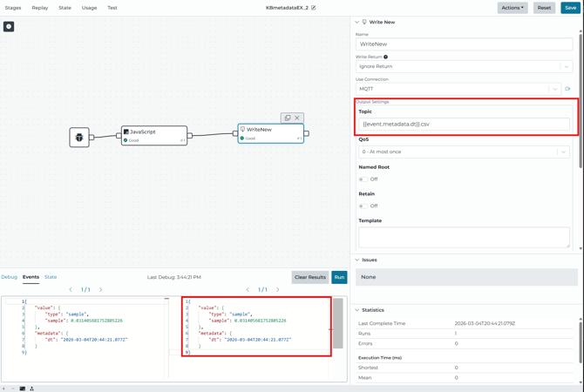Collapse the Statistics section
This screenshot has height=392, width=584.
(357, 310)
